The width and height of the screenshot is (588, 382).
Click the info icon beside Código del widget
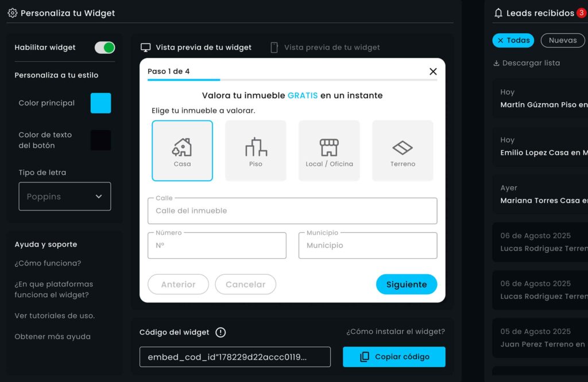(220, 332)
